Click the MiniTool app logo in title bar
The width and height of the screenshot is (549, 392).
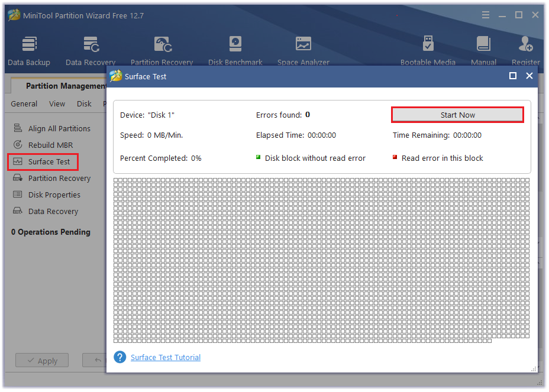click(x=14, y=15)
